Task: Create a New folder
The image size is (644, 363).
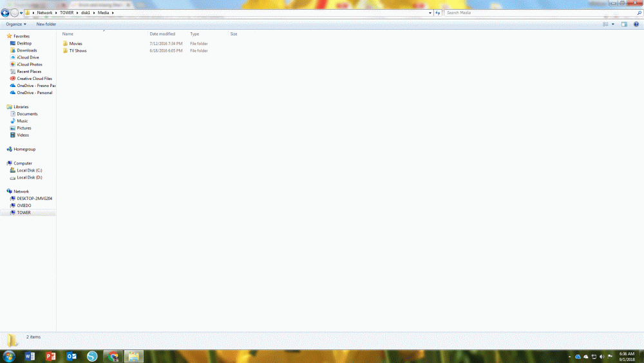Action: coord(46,25)
